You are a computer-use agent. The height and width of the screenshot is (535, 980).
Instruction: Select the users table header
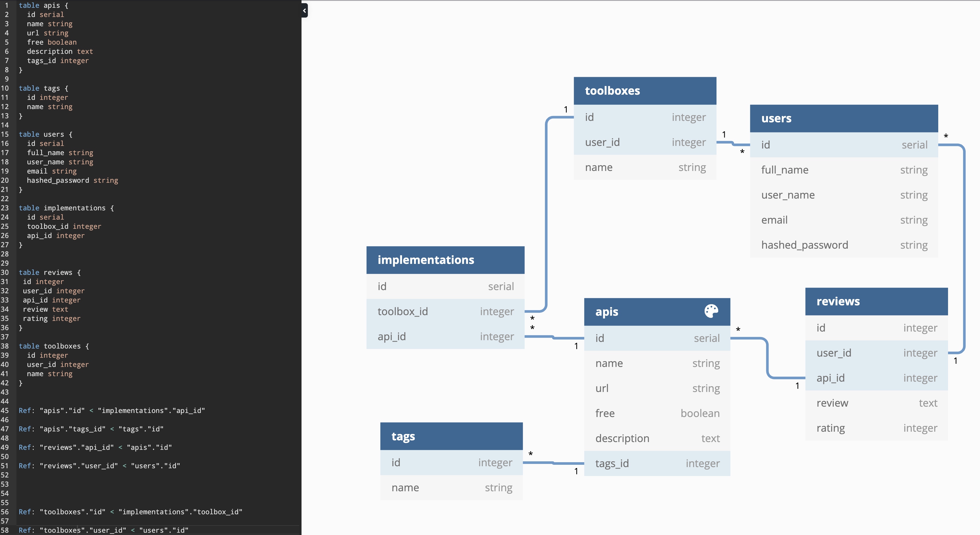pos(843,119)
